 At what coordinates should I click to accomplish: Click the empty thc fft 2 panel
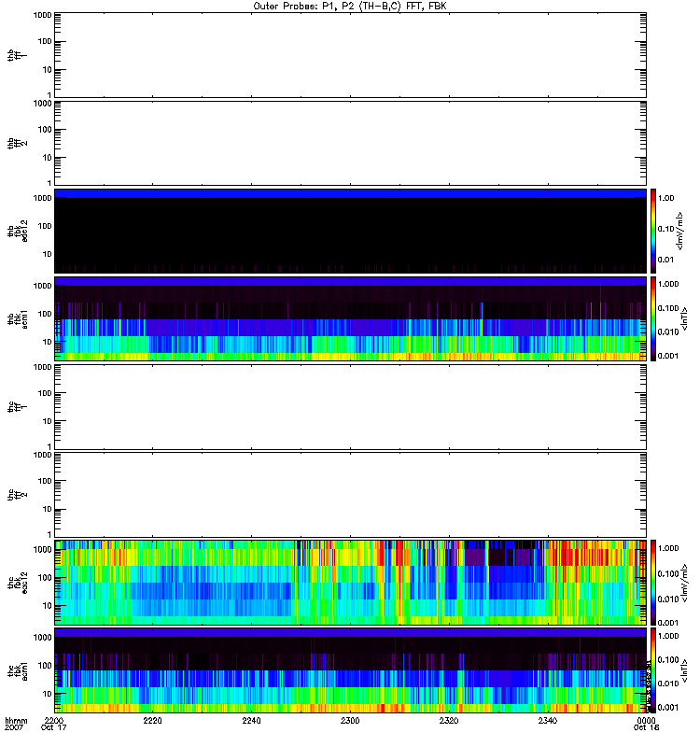[x=350, y=494]
